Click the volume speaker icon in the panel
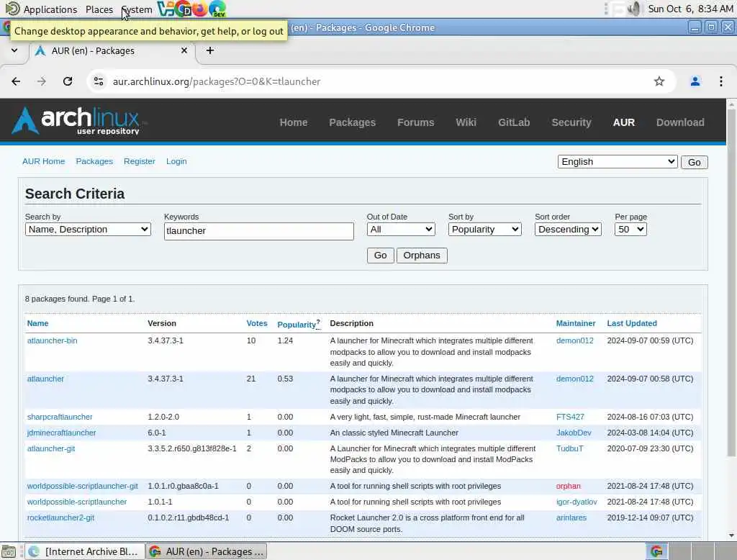Viewport: 737px width, 560px height. [633, 9]
